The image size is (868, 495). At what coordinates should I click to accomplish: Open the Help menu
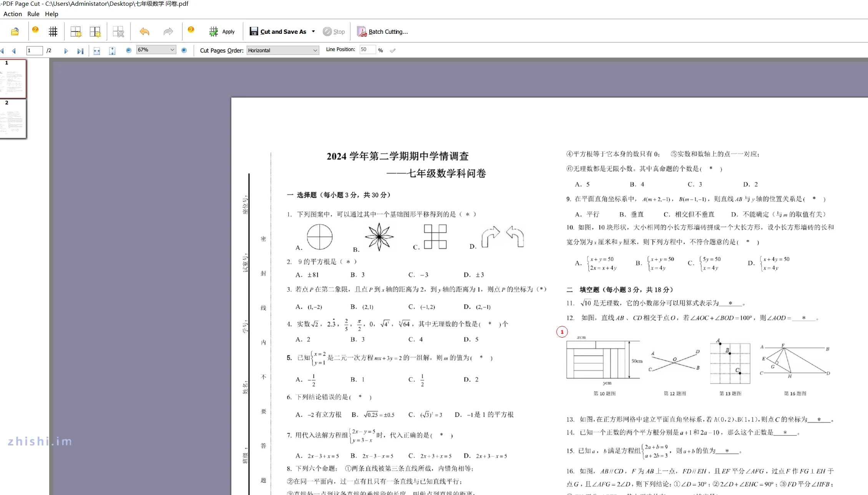click(51, 14)
